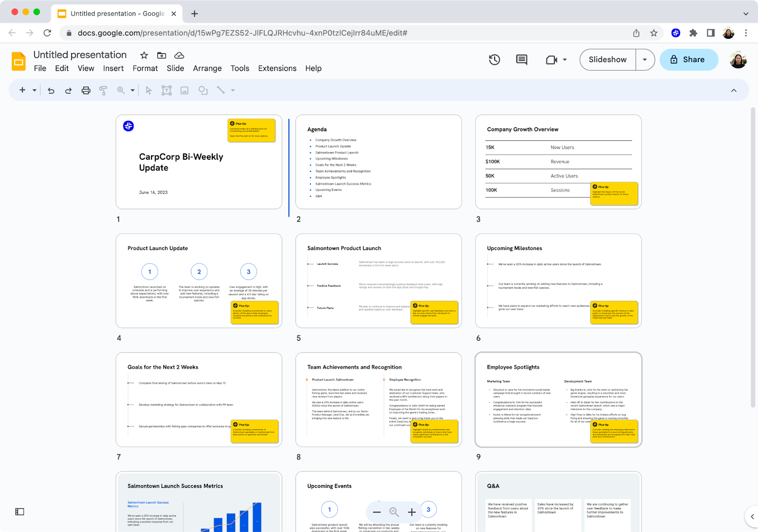The image size is (758, 532).
Task: Open the Help menu
Action: pos(313,68)
